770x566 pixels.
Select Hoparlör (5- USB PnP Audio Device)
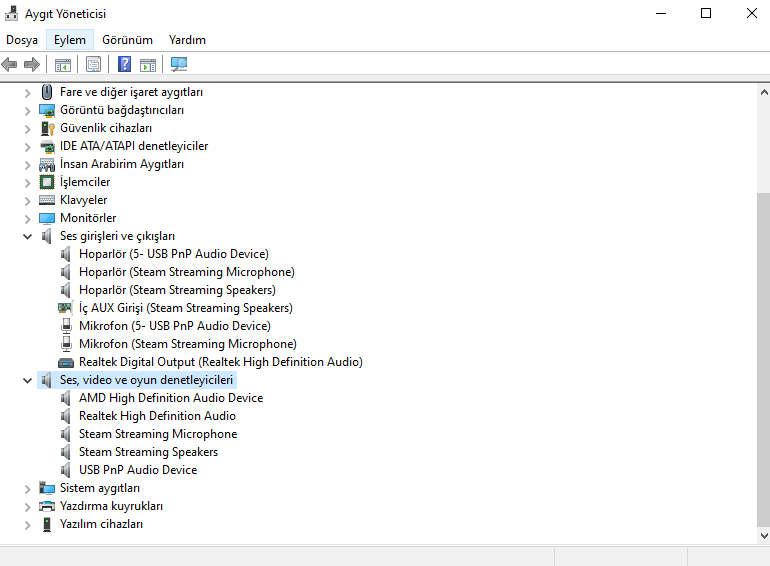[174, 254]
